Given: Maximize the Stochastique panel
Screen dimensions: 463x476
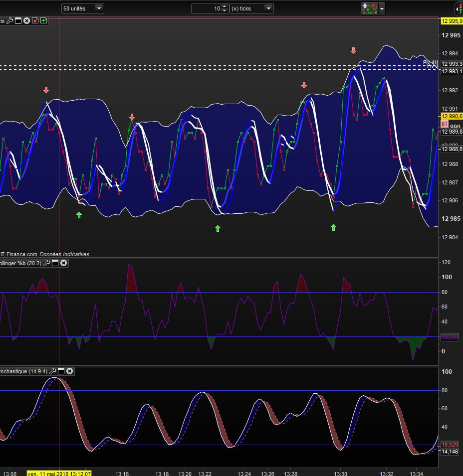Looking at the screenshot, I should click(61, 371).
